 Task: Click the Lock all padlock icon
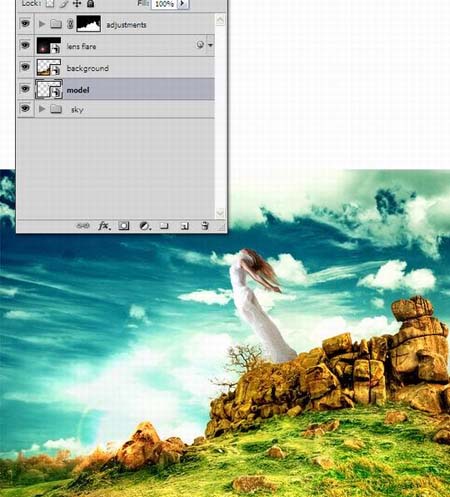click(90, 4)
